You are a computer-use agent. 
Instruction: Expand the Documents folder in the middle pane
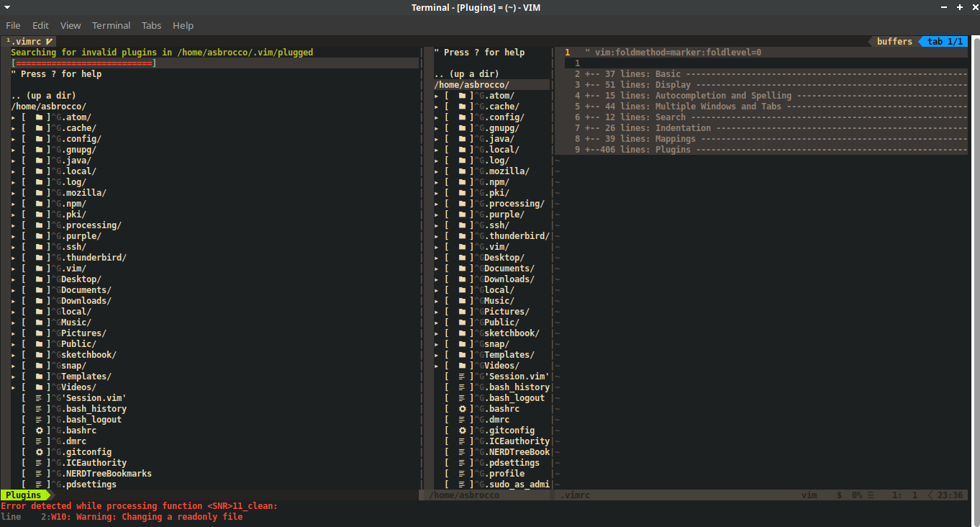click(x=436, y=268)
